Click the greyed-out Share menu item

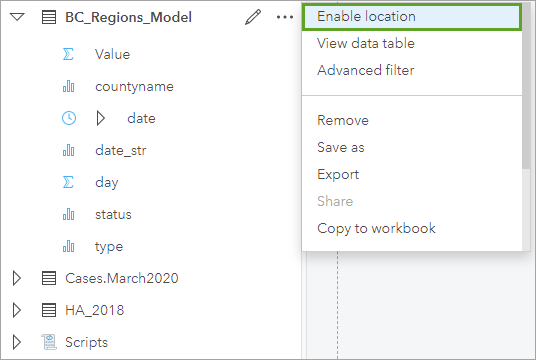412,201
